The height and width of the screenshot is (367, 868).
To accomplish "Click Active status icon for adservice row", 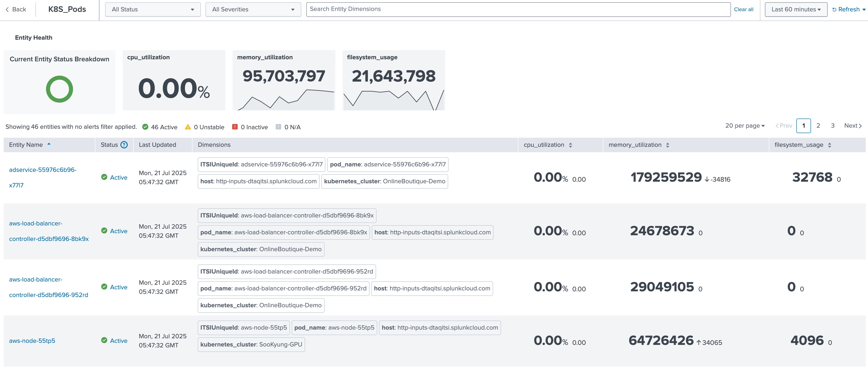I will coord(104,177).
